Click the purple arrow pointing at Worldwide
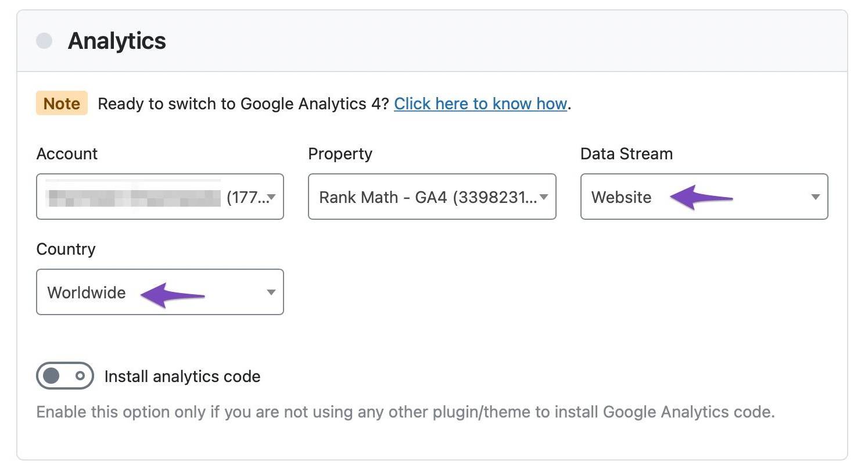The width and height of the screenshot is (868, 471). tap(172, 294)
